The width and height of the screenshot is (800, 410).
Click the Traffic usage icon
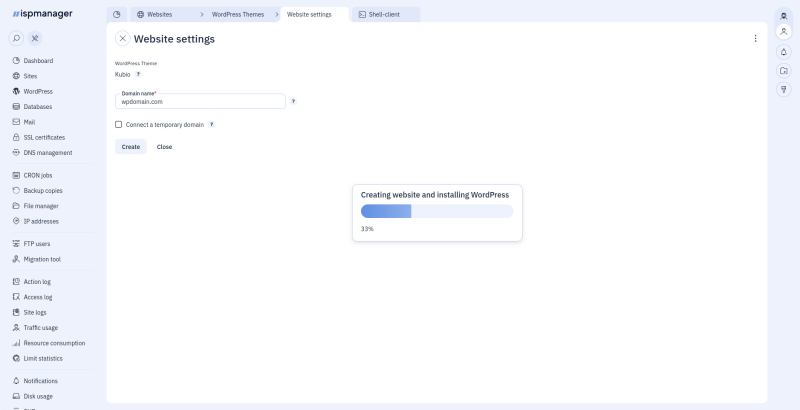[x=16, y=327]
